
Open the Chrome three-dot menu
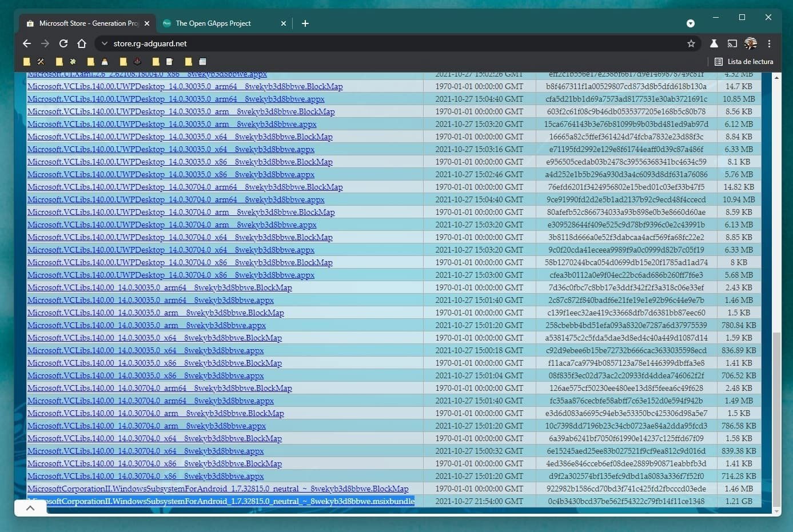click(x=769, y=43)
